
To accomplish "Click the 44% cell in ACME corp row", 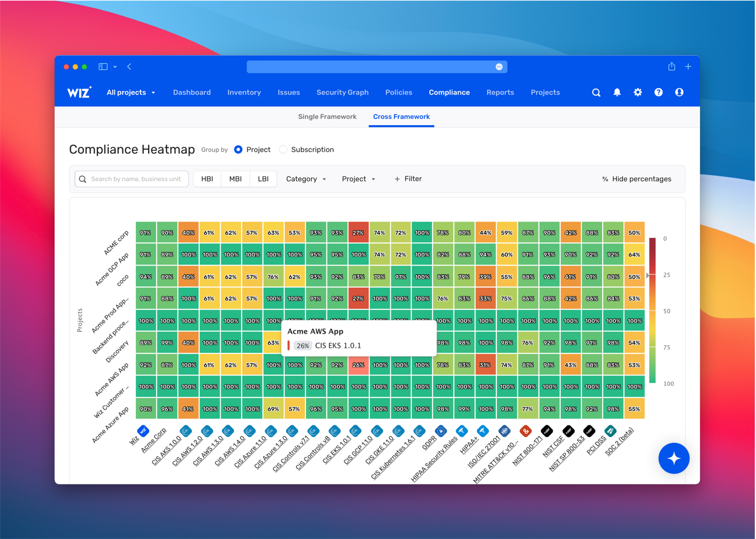I will [x=485, y=233].
